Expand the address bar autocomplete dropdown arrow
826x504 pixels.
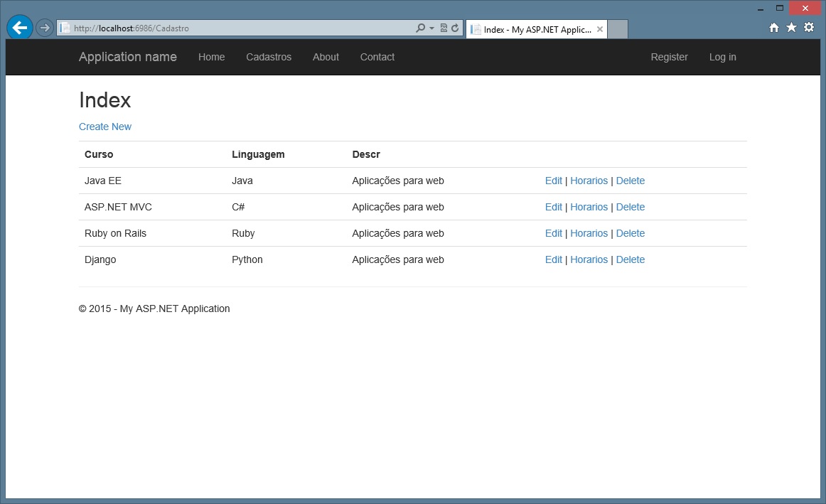[431, 28]
